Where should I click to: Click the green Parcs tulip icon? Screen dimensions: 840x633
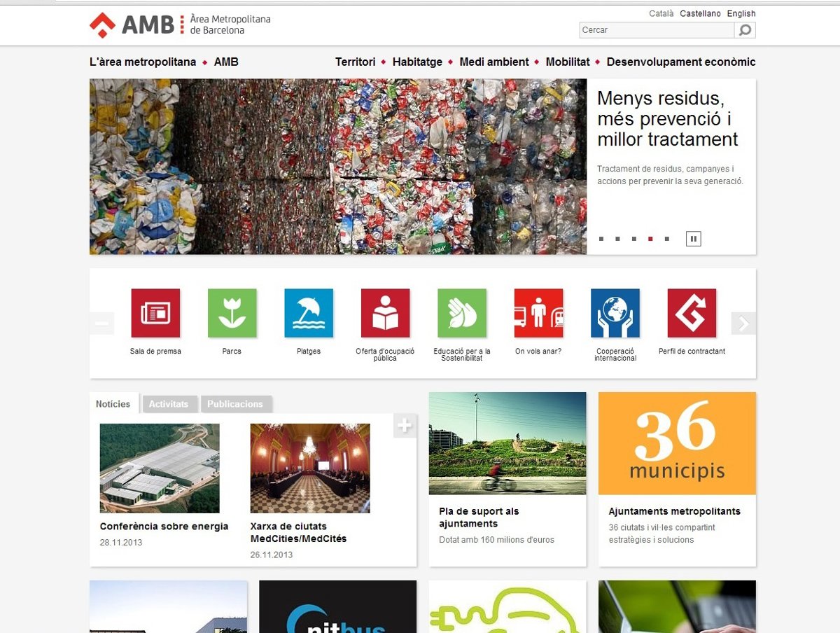point(232,313)
